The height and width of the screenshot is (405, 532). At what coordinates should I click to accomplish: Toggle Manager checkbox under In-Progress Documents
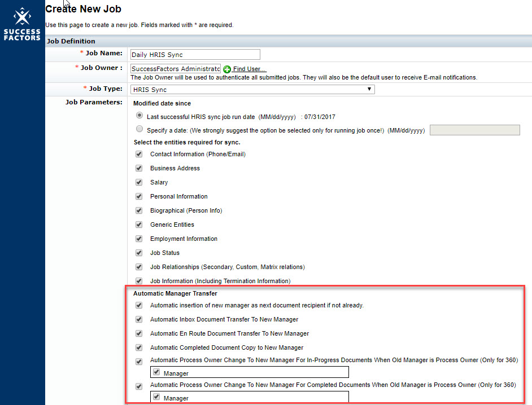[x=156, y=372]
